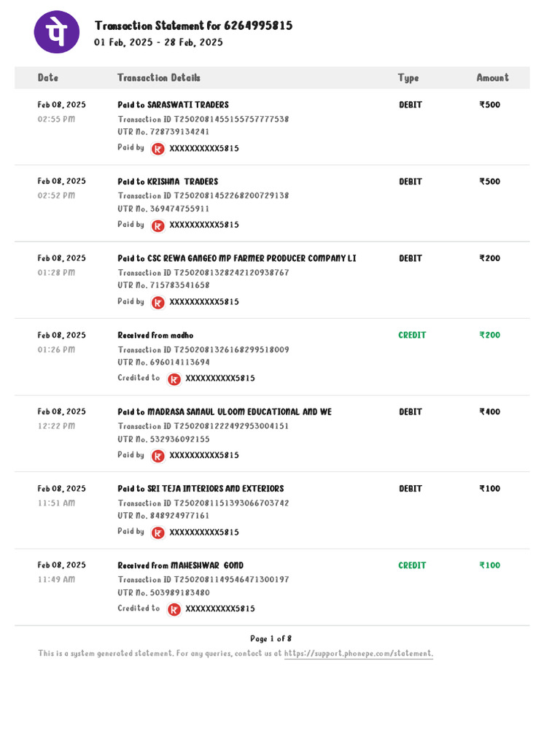Click the ₹400 amount for MADRASA payment
This screenshot has width=560, height=747.
click(x=490, y=411)
